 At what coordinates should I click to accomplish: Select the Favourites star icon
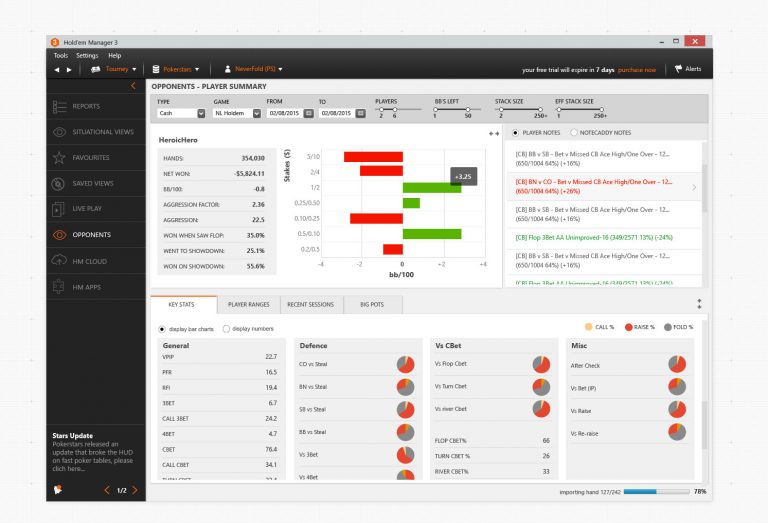60,158
